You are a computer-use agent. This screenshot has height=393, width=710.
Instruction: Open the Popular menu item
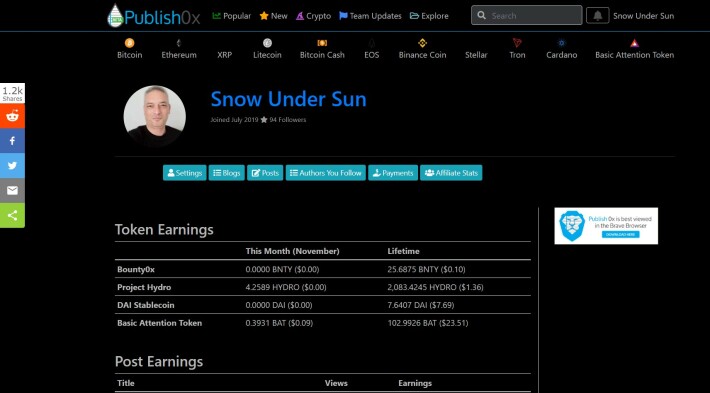pos(237,16)
